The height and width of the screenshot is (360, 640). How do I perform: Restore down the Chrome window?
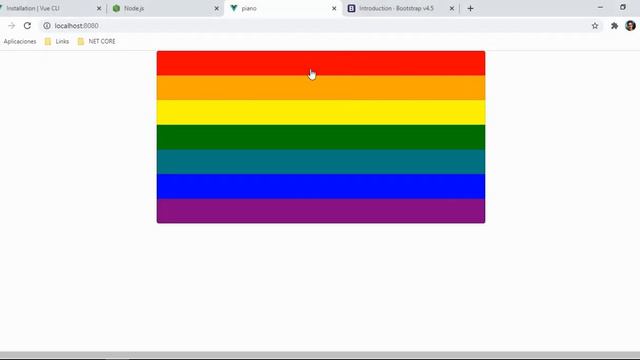623,7
